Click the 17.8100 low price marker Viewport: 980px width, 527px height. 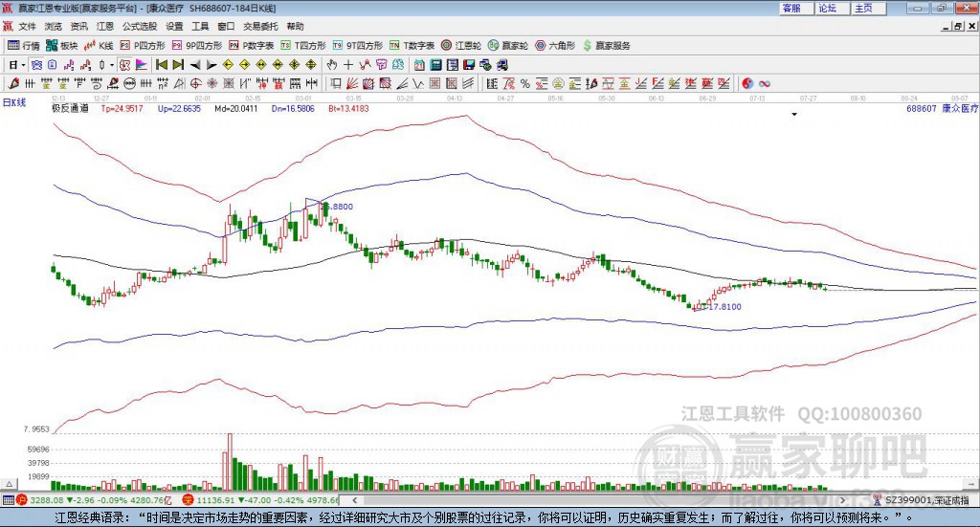[724, 307]
